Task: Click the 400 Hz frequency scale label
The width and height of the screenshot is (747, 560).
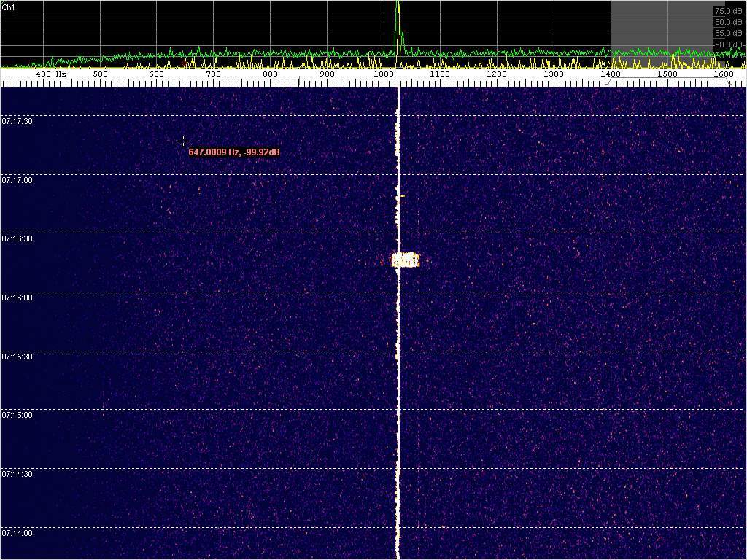Action: (50, 74)
